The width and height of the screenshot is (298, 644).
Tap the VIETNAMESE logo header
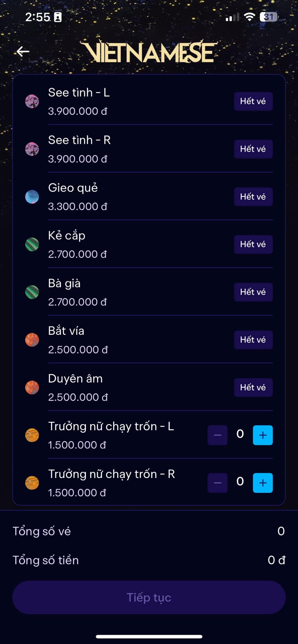149,52
